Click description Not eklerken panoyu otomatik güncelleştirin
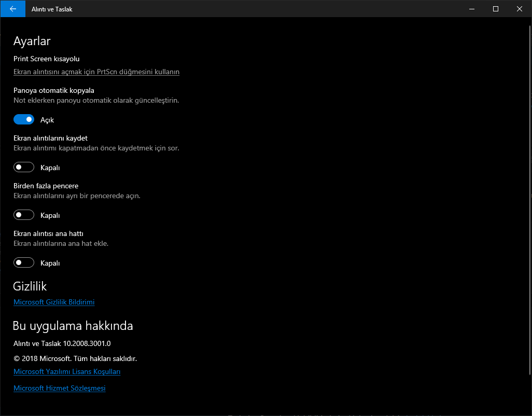 (x=96, y=101)
